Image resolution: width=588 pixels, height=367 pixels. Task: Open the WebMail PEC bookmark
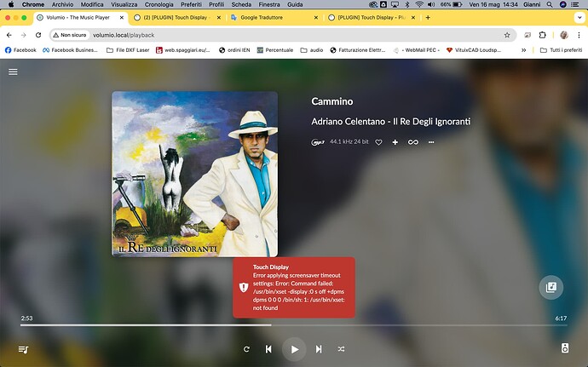click(x=417, y=50)
